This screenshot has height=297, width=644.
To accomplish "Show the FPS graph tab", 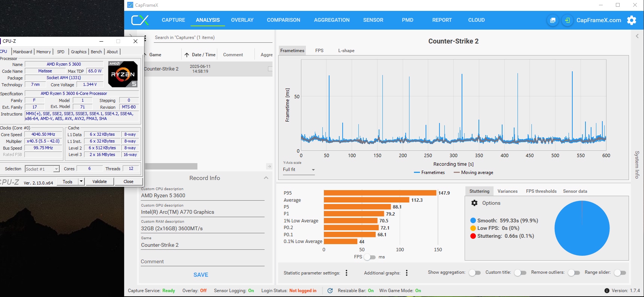I will click(319, 51).
